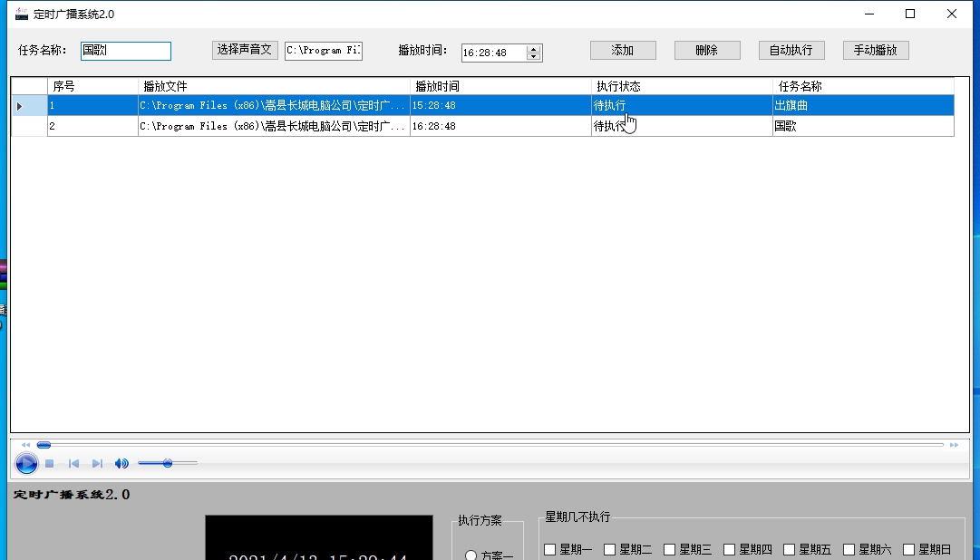Click the rewind arrows left of the seek bar
Screen dimensions: 980x560
(x=25, y=444)
